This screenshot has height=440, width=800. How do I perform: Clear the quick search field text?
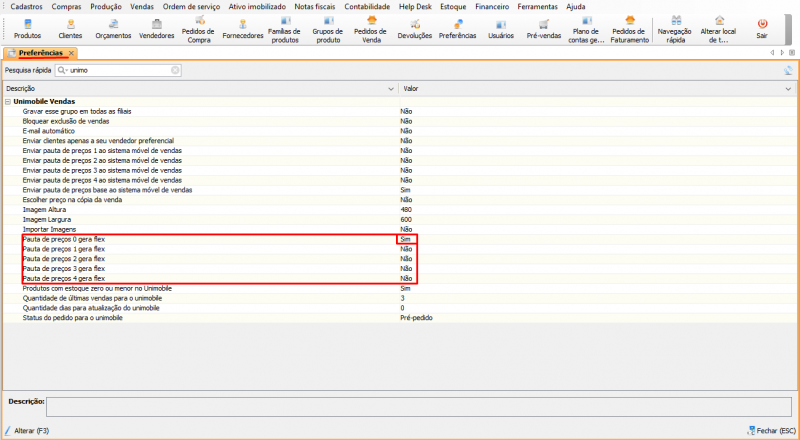[176, 71]
